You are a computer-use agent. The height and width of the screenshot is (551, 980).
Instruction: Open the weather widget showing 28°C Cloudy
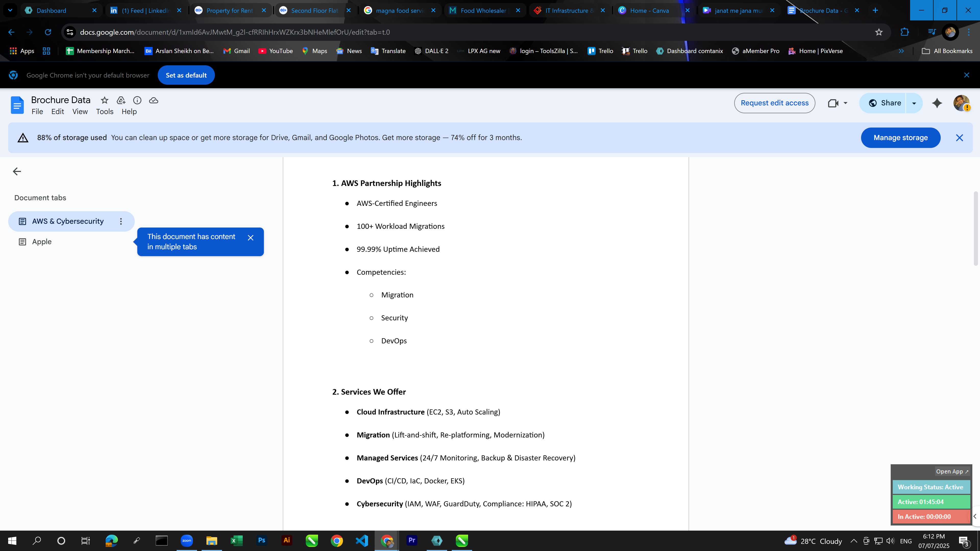pyautogui.click(x=813, y=541)
